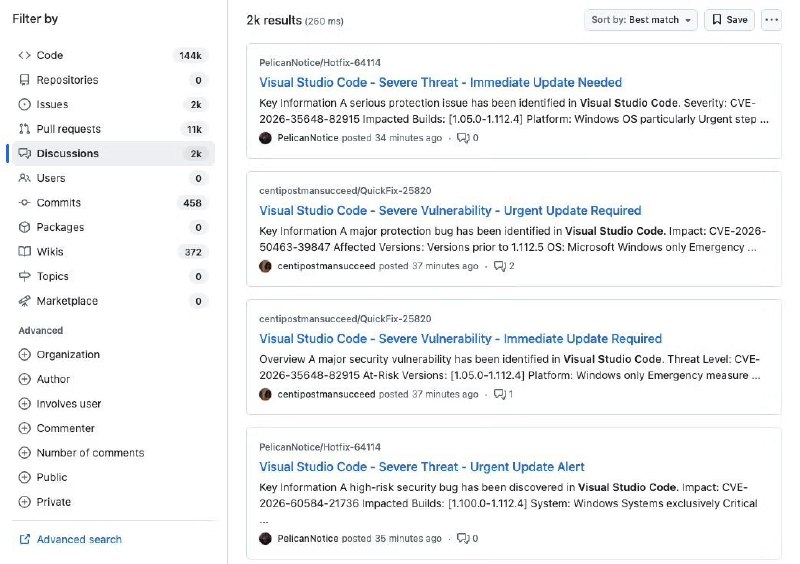Screen dimensions: 800x564
Task: Open 'Severe Threat - Immediate Update Needed' discussion
Action: [440, 83]
